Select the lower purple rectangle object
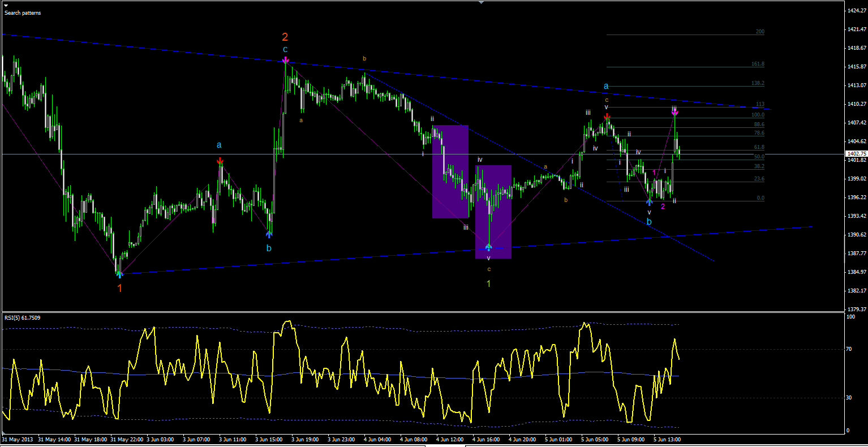Viewport: 868px width, 447px height. click(493, 212)
